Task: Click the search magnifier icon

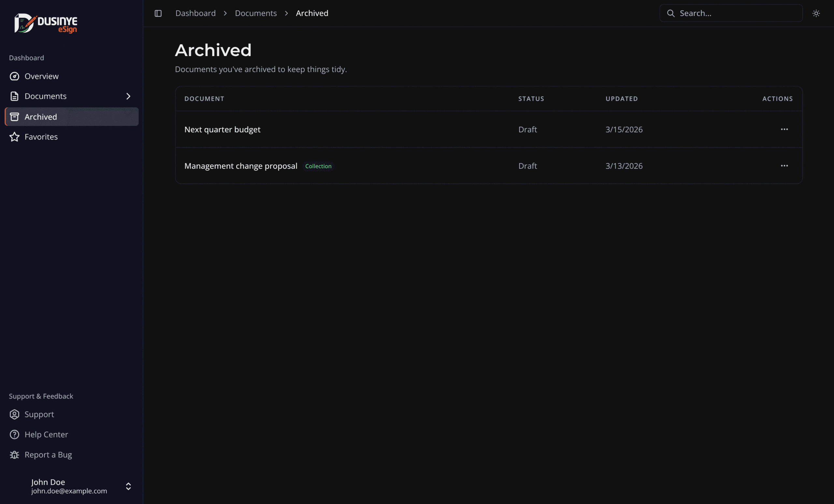Action: pyautogui.click(x=670, y=13)
